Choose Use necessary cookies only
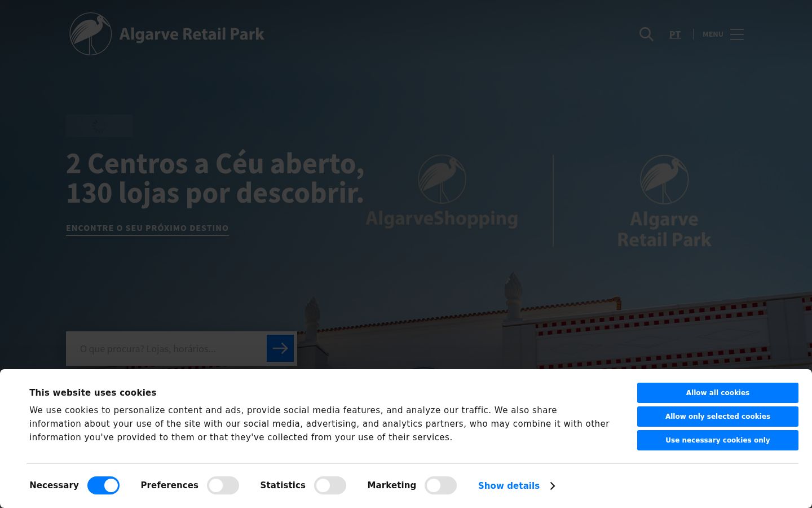Image resolution: width=812 pixels, height=508 pixels. point(718,440)
